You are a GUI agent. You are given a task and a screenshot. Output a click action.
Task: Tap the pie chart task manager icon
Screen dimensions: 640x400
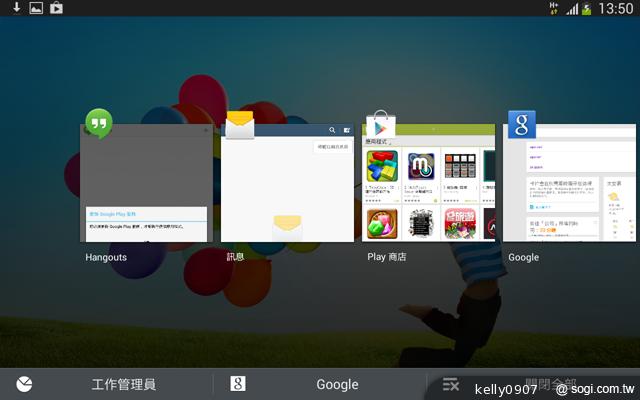[x=24, y=384]
